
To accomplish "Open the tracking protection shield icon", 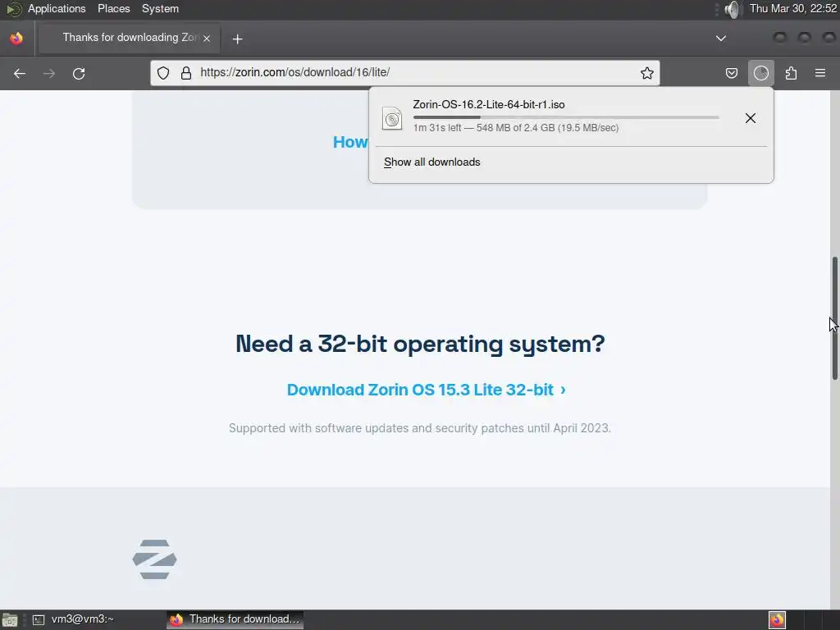I will 163,73.
